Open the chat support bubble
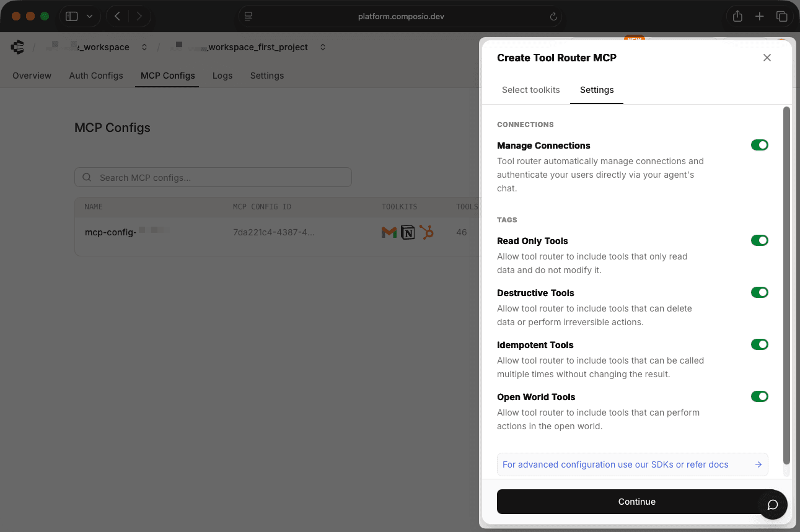800x532 pixels. point(773,505)
